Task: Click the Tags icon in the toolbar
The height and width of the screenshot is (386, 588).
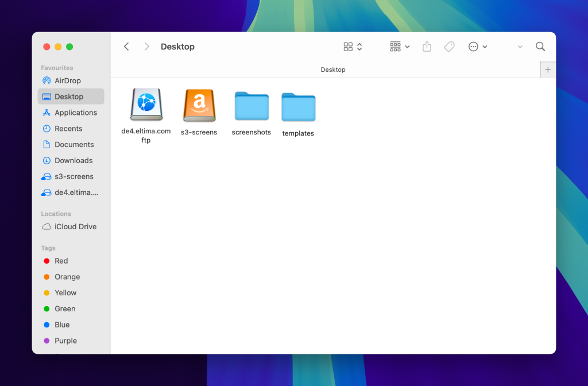Action: point(449,47)
